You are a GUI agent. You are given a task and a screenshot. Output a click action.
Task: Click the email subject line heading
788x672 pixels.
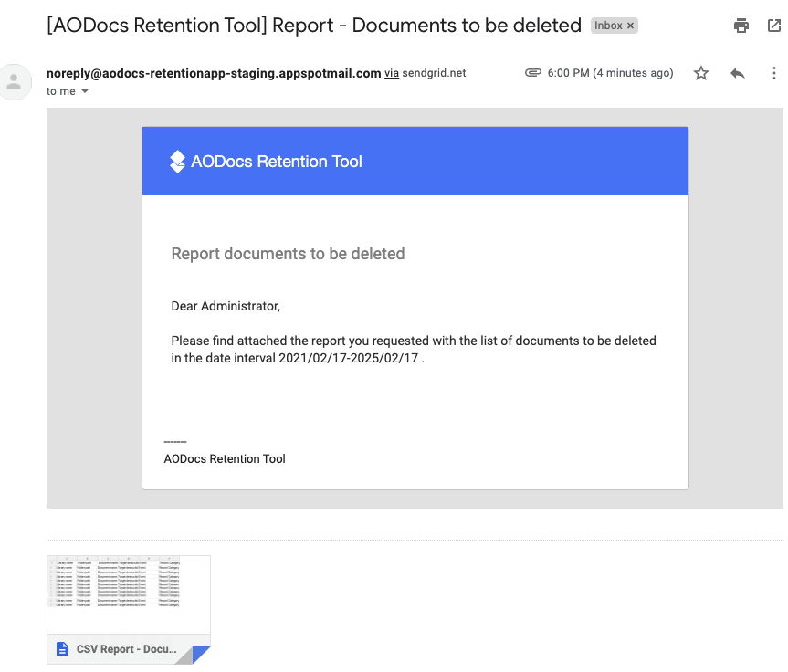click(x=314, y=26)
